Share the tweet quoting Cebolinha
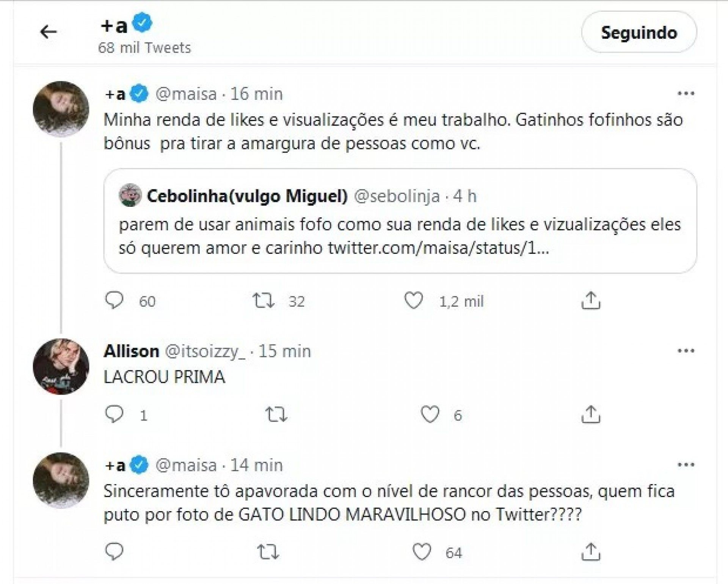Viewport: 728px width, 584px height. pos(591,301)
